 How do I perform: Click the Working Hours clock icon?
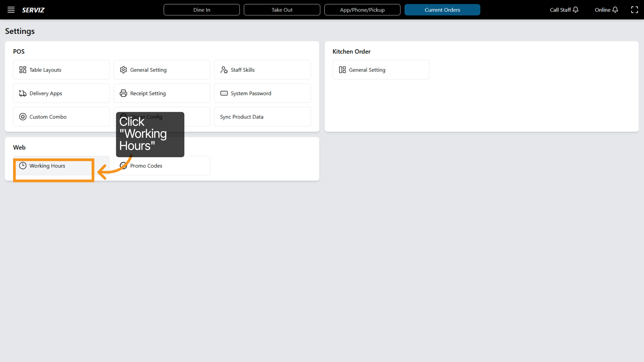point(23,166)
